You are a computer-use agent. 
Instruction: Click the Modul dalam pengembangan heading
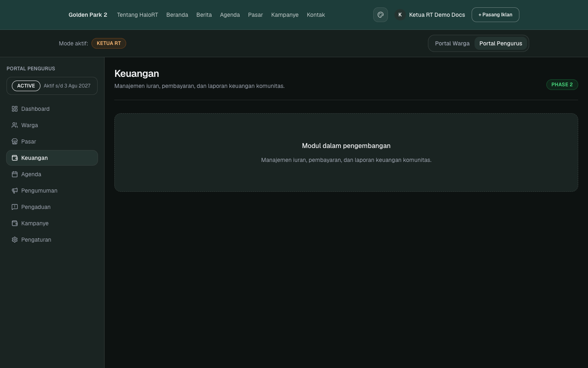point(346,146)
